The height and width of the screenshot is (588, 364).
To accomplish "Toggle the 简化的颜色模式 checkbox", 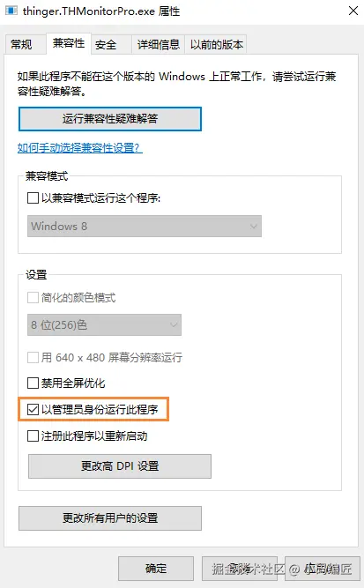I will tap(33, 298).
